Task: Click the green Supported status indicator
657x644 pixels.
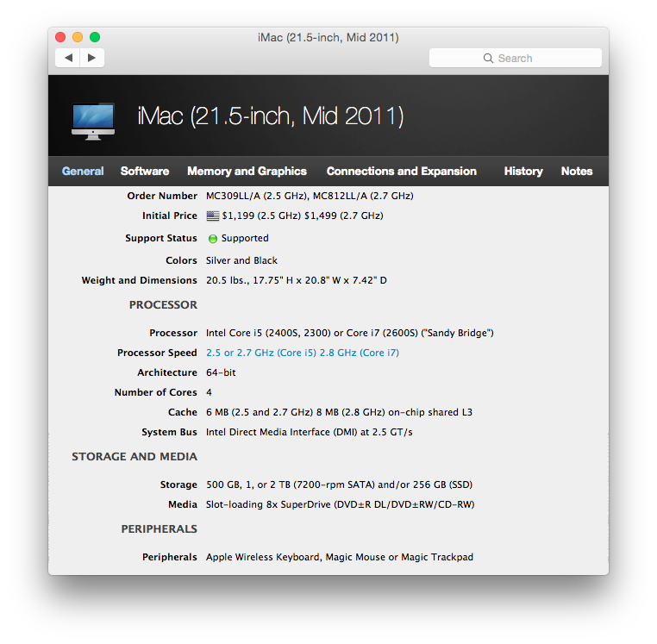Action: (213, 239)
